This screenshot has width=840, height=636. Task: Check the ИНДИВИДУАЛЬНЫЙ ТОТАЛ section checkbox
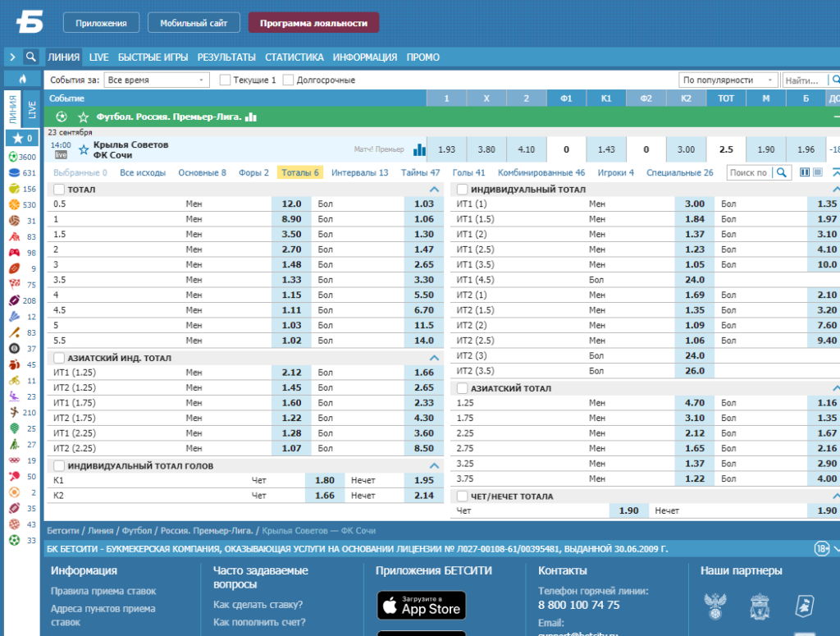(x=463, y=189)
